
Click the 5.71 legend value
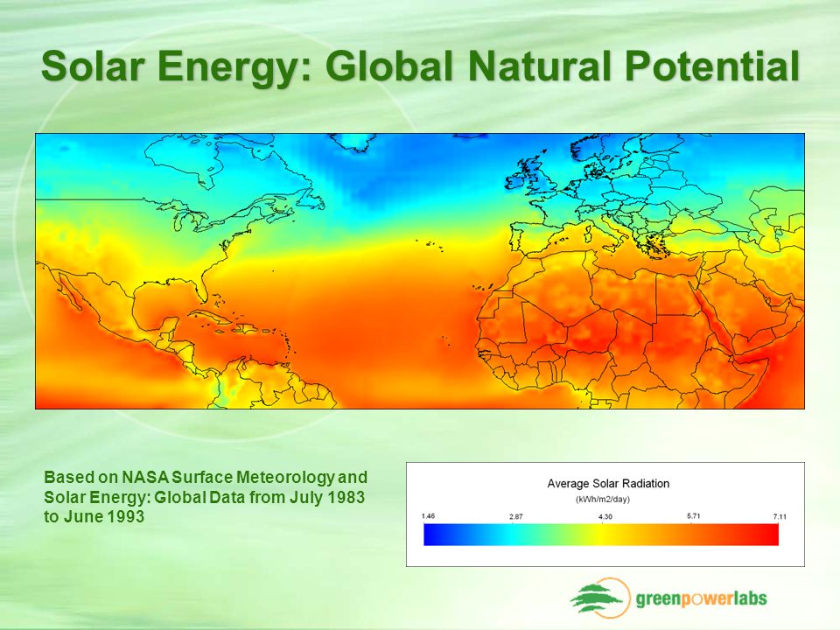pos(693,516)
